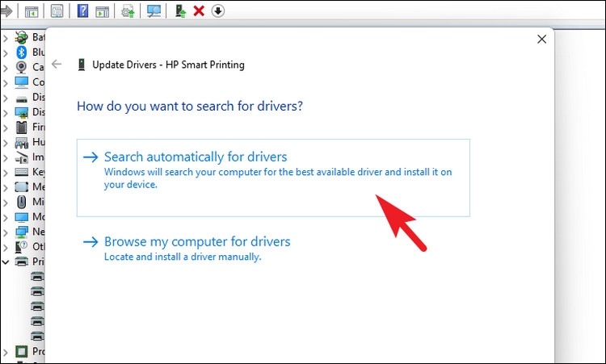Close the Update Drivers dialog

point(542,39)
